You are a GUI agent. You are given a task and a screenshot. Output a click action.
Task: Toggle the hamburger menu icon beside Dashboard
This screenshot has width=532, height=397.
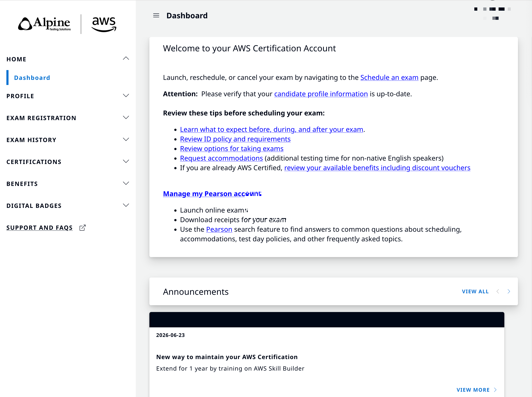[156, 16]
